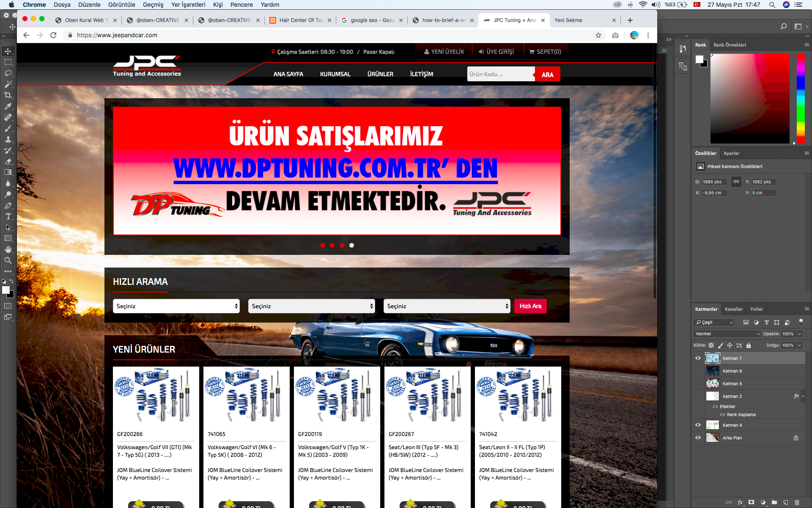Open the Yer İşaretleri menu
The height and width of the screenshot is (508, 812).
(x=188, y=5)
